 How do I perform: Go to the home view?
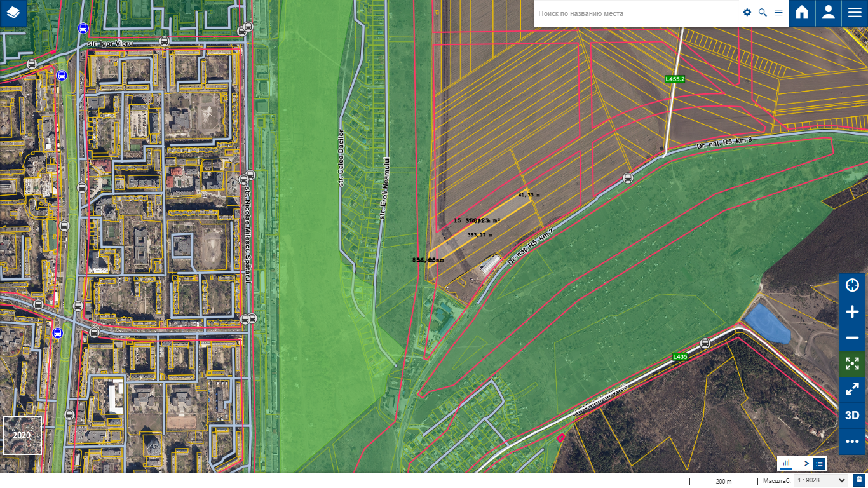point(802,13)
